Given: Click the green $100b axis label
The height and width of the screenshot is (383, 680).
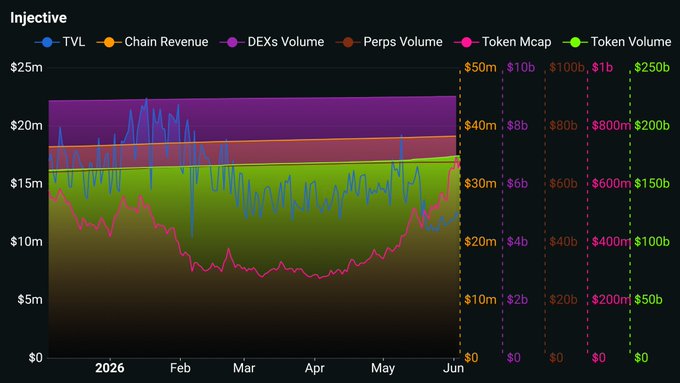Looking at the screenshot, I should [652, 241].
